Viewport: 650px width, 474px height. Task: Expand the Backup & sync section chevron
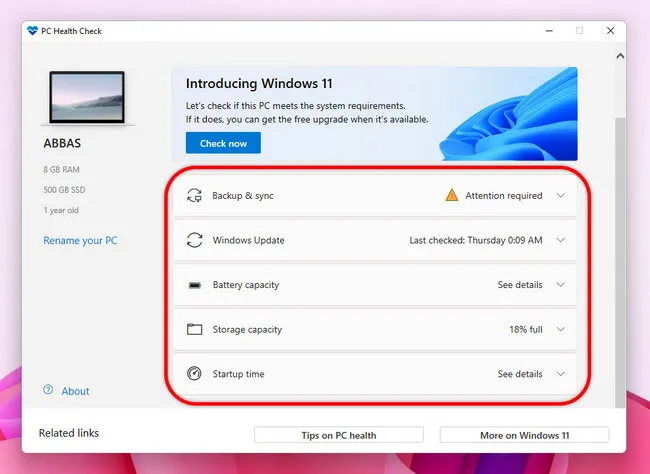[560, 196]
